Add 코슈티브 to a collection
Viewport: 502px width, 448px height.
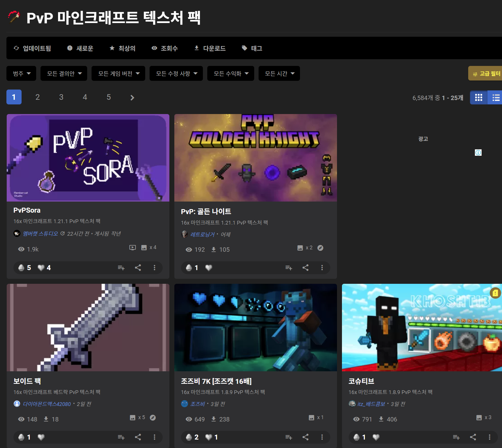[456, 437]
